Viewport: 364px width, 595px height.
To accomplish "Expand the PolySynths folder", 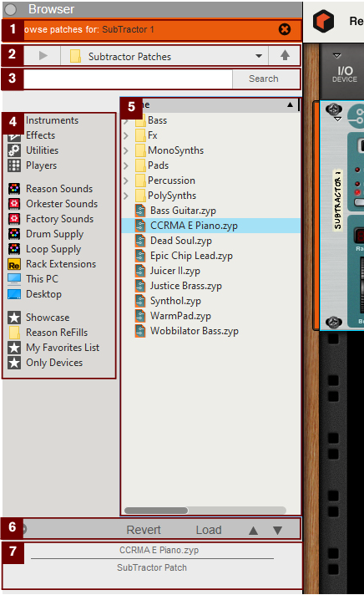I will (126, 196).
